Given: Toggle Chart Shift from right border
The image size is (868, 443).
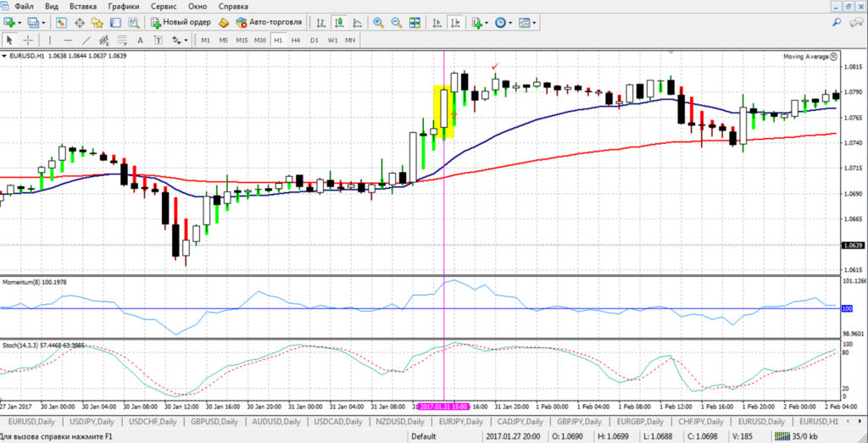Looking at the screenshot, I should [x=455, y=23].
